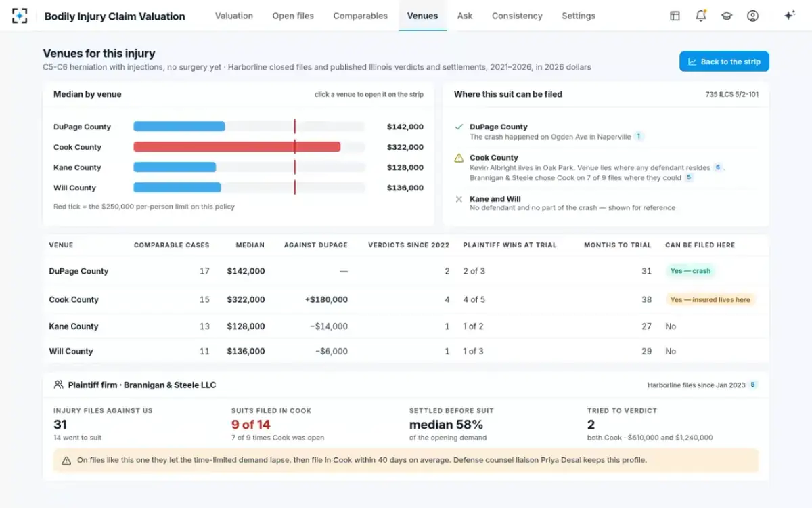Open citation 5 after Brannigan & Steele chose Cook

tap(689, 177)
